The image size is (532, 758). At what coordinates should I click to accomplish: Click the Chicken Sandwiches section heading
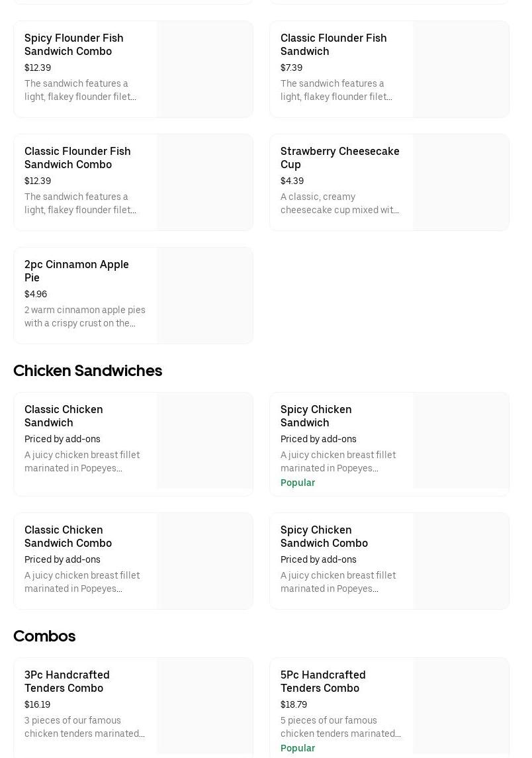(x=87, y=371)
